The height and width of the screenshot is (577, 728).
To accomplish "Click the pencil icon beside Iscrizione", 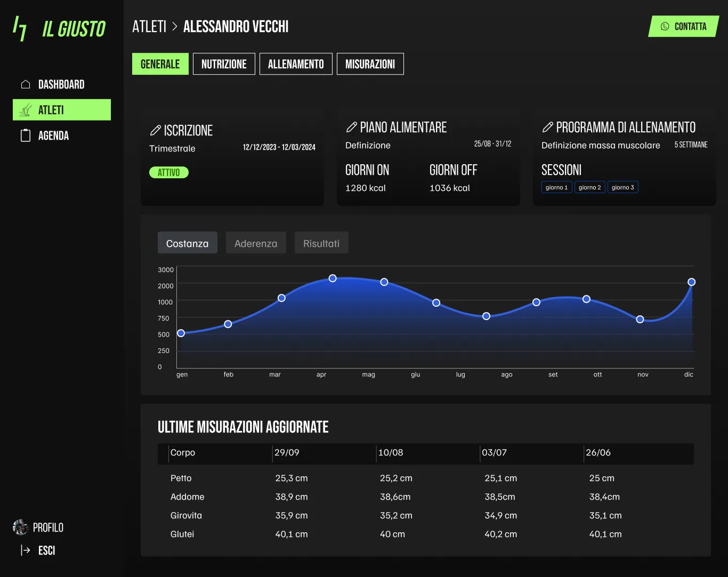I will [156, 130].
